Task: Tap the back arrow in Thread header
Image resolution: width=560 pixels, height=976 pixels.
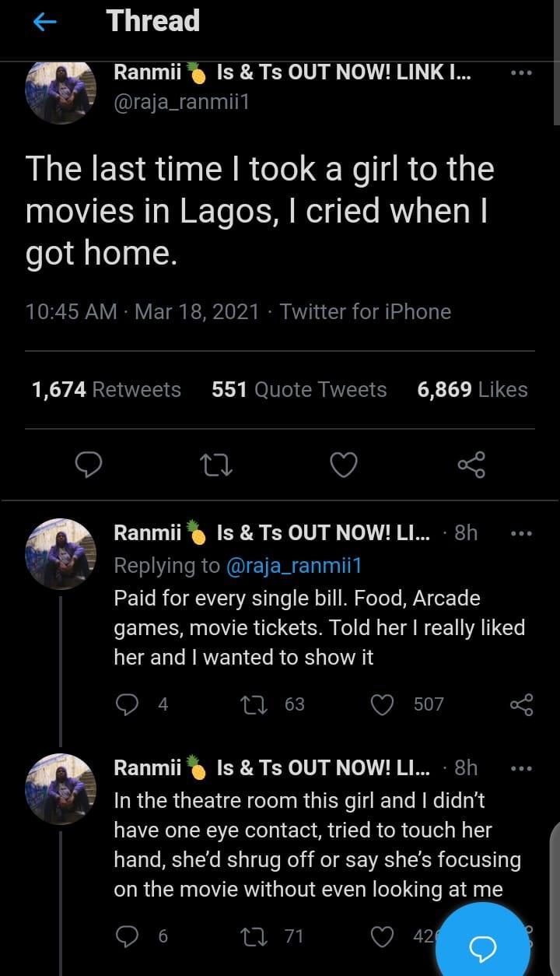Action: 46,23
